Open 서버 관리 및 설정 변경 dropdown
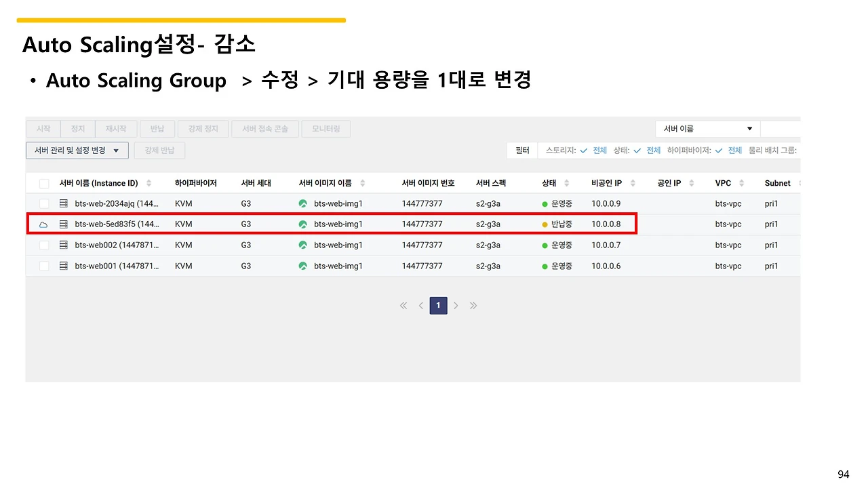The height and width of the screenshot is (488, 868). (77, 150)
